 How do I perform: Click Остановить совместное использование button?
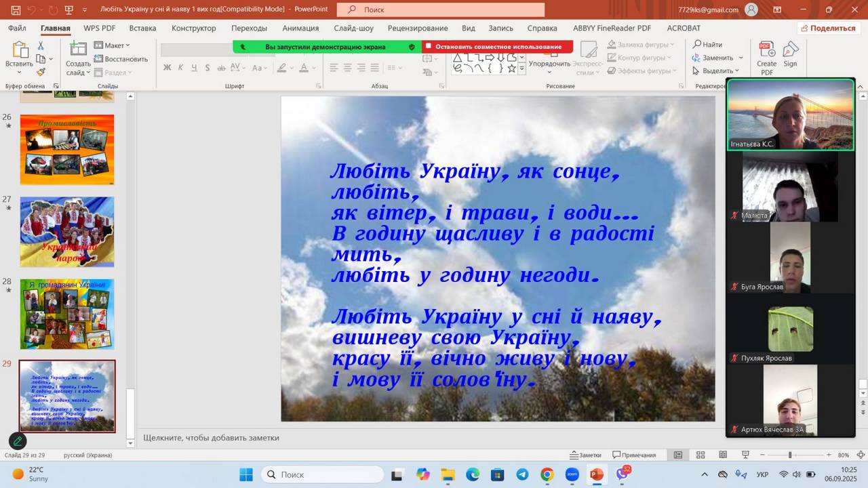coord(497,47)
